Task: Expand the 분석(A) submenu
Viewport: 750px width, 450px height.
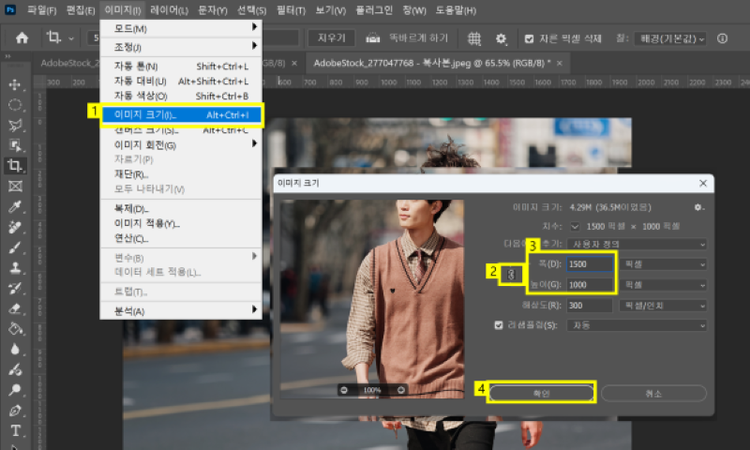Action: (181, 311)
